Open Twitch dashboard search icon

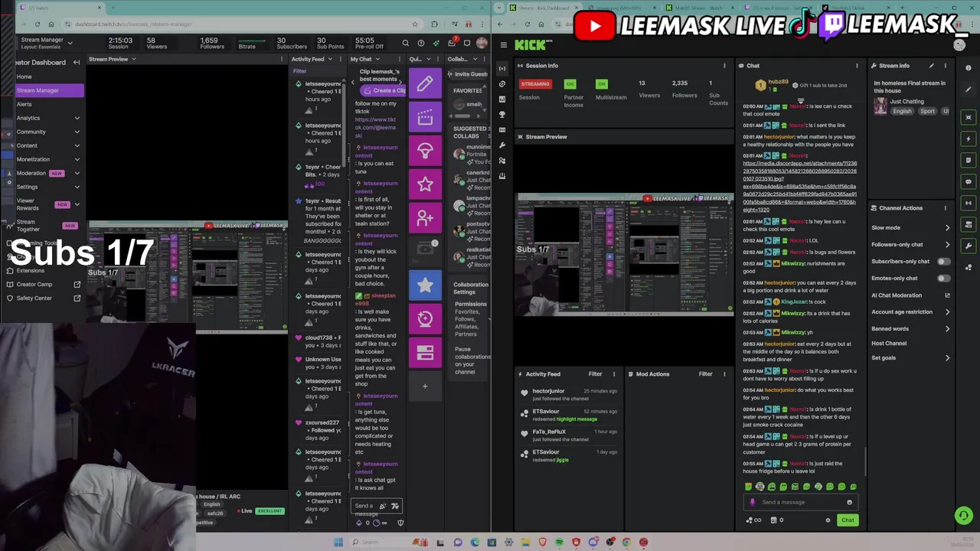coord(405,44)
